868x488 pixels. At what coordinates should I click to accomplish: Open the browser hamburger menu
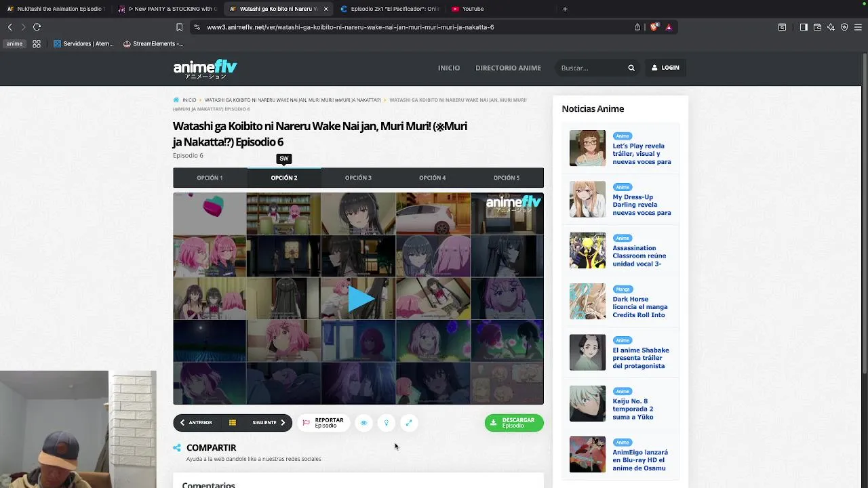pyautogui.click(x=858, y=27)
